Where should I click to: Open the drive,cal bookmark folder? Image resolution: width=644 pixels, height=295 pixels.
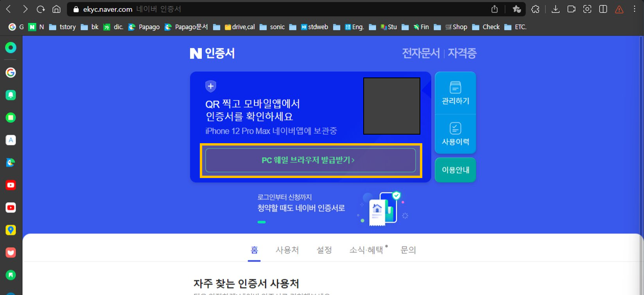(234, 27)
